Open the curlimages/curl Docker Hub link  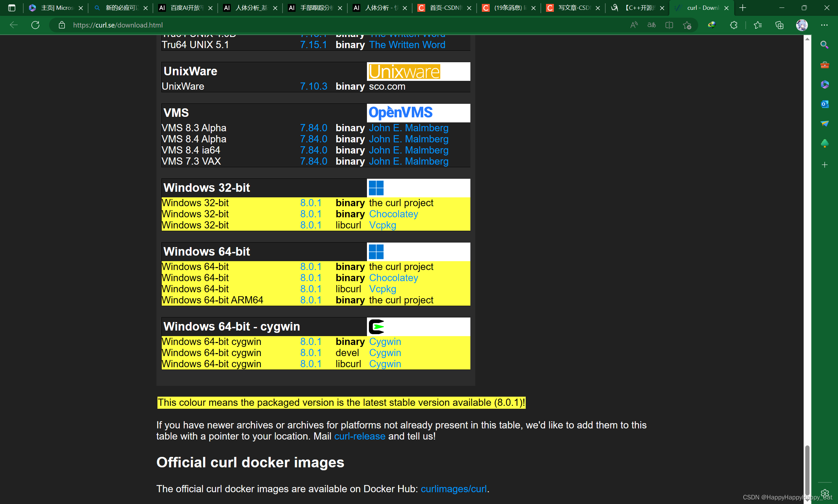[454, 488]
